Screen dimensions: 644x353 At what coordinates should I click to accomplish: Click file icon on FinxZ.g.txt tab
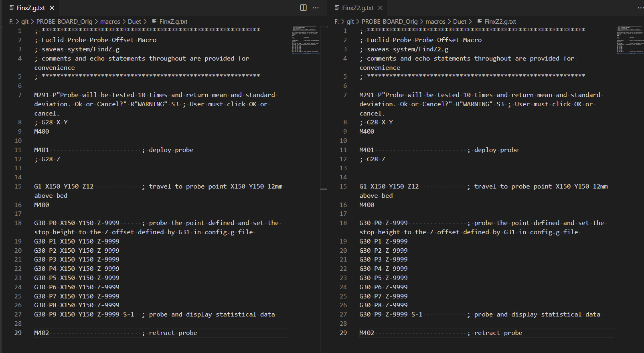pos(12,8)
